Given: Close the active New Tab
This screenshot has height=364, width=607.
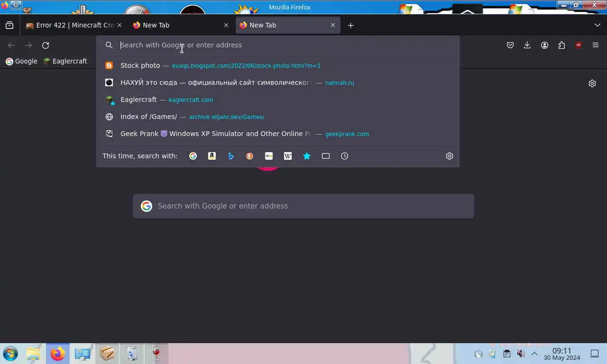Looking at the screenshot, I should [x=333, y=25].
